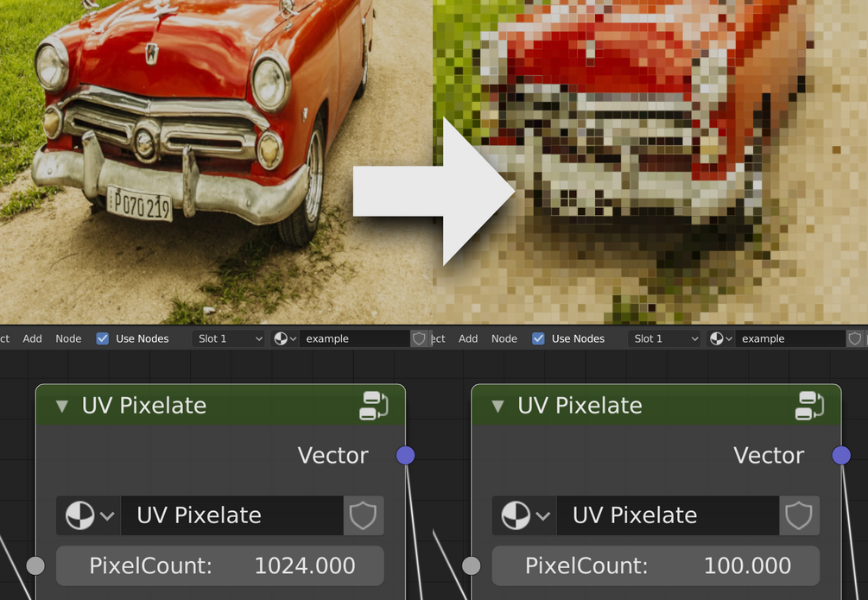The image size is (868, 600).
Task: Open node group icon on right UV Pixelate header
Action: click(809, 406)
